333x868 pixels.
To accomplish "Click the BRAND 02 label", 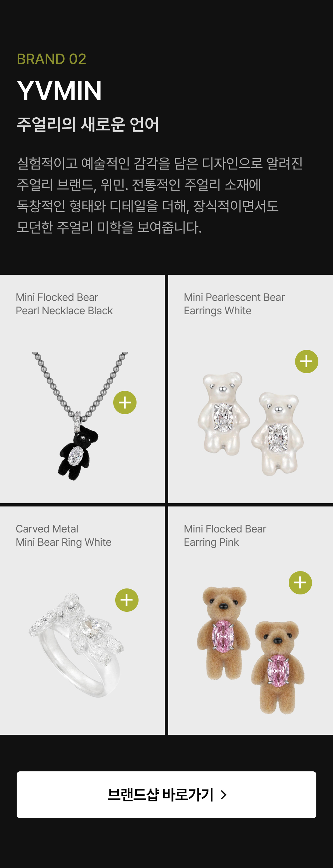I will pos(52,59).
